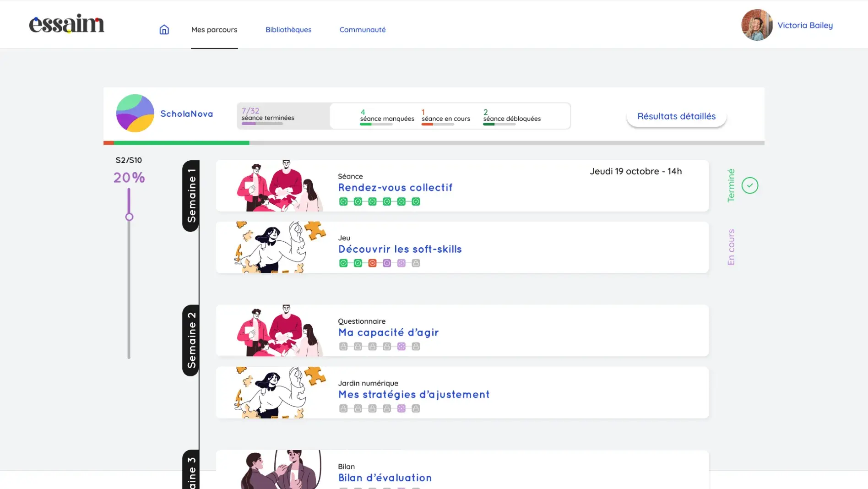Viewport: 868px width, 489px height.
Task: Open the Rendez-vous collectif session link
Action: pyautogui.click(x=395, y=188)
